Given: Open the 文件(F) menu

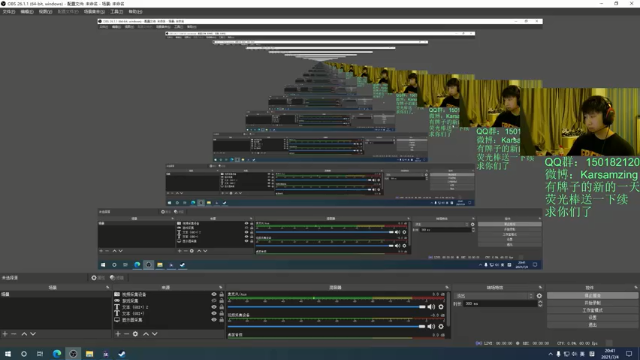Looking at the screenshot, I should (9, 12).
